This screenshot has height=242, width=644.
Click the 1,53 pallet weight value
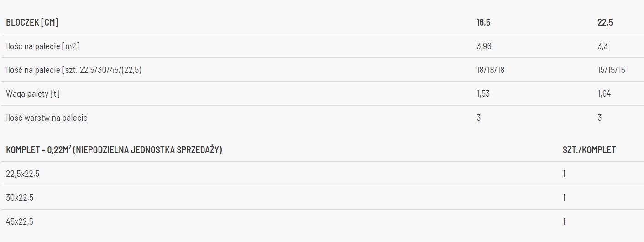click(x=483, y=94)
